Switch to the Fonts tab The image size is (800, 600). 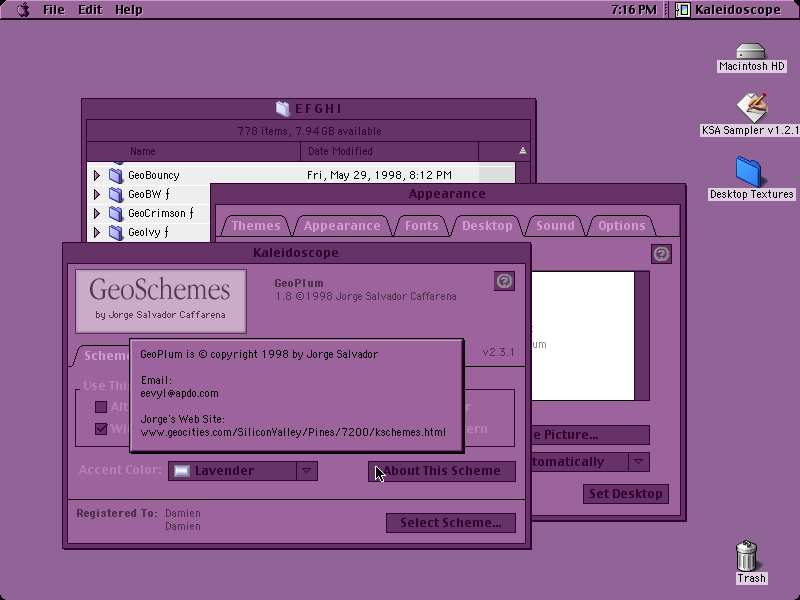[x=421, y=226]
